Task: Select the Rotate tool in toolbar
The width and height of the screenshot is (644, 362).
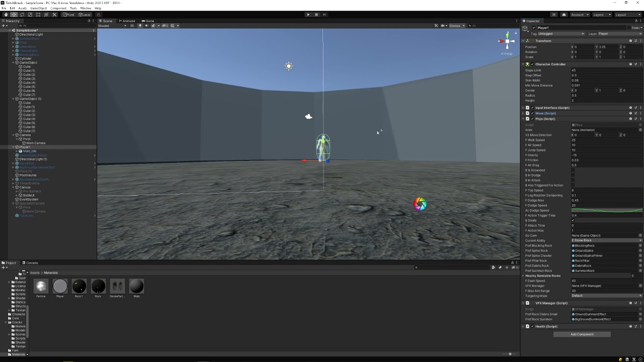Action: [22, 15]
